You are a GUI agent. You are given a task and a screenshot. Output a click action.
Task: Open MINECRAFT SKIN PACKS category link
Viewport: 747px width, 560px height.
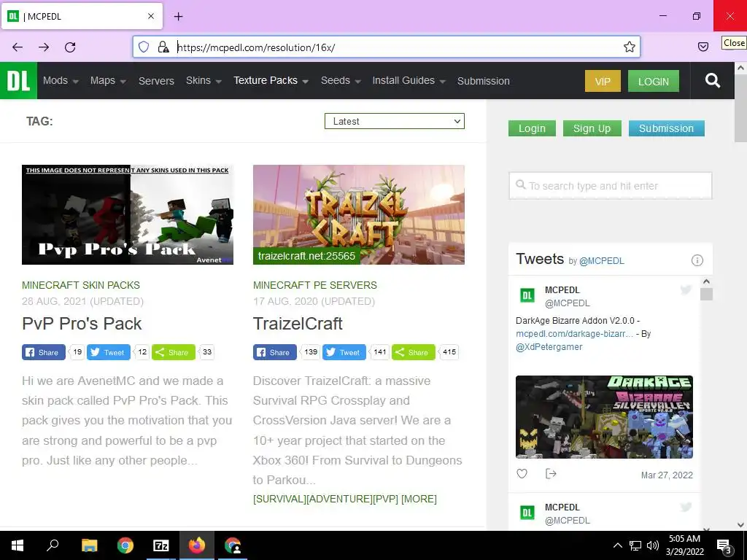pyautogui.click(x=81, y=285)
